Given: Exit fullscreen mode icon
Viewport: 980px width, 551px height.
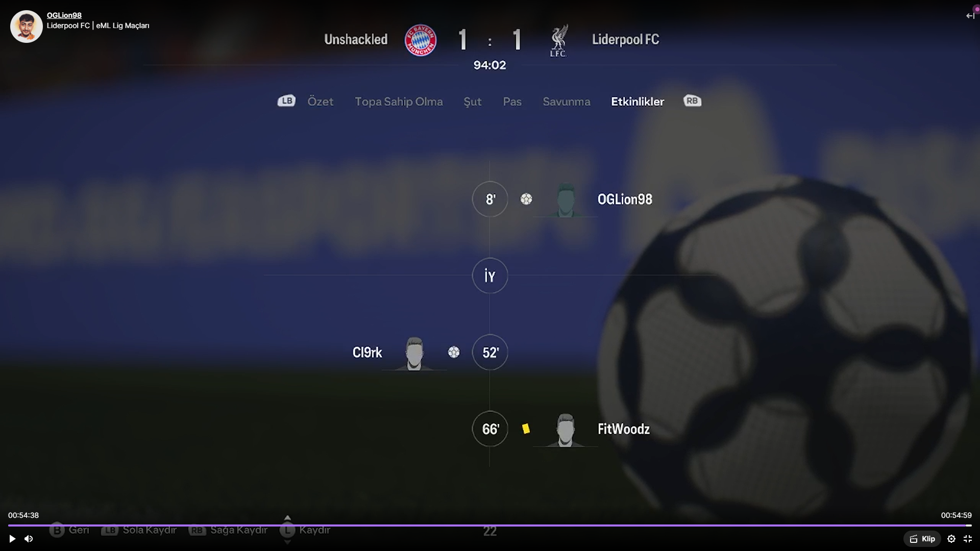Looking at the screenshot, I should pyautogui.click(x=968, y=539).
